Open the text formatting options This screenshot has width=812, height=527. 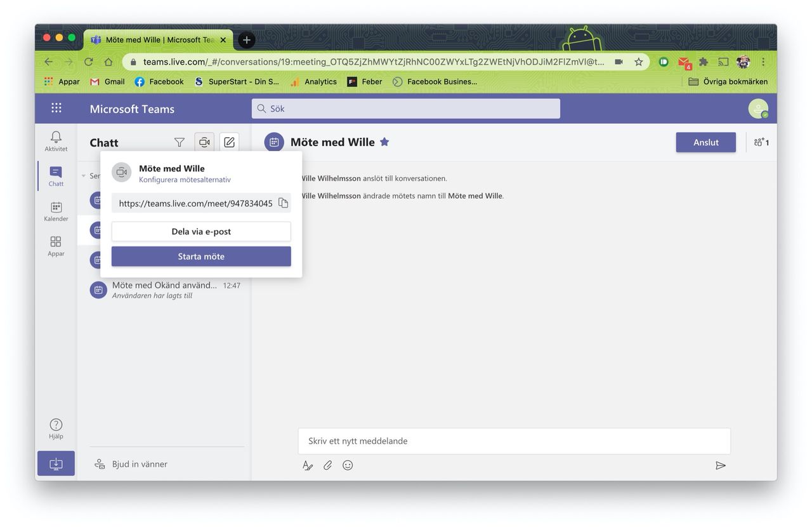coord(308,465)
